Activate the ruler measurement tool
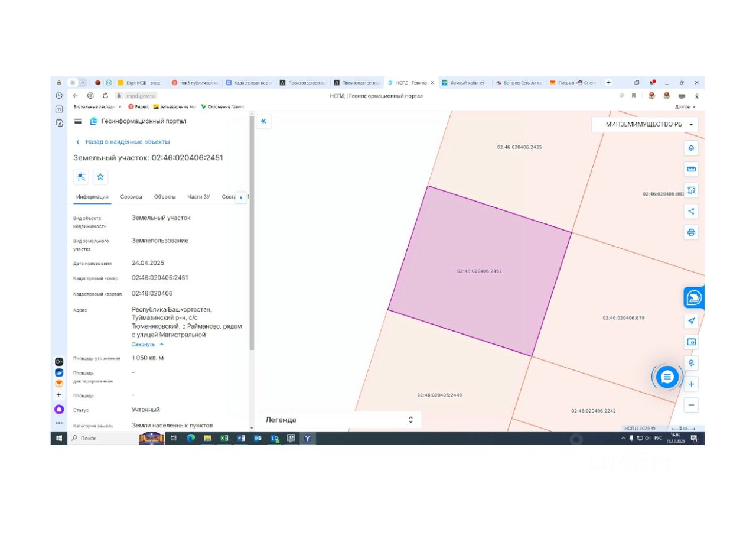The image size is (756, 535). click(692, 169)
